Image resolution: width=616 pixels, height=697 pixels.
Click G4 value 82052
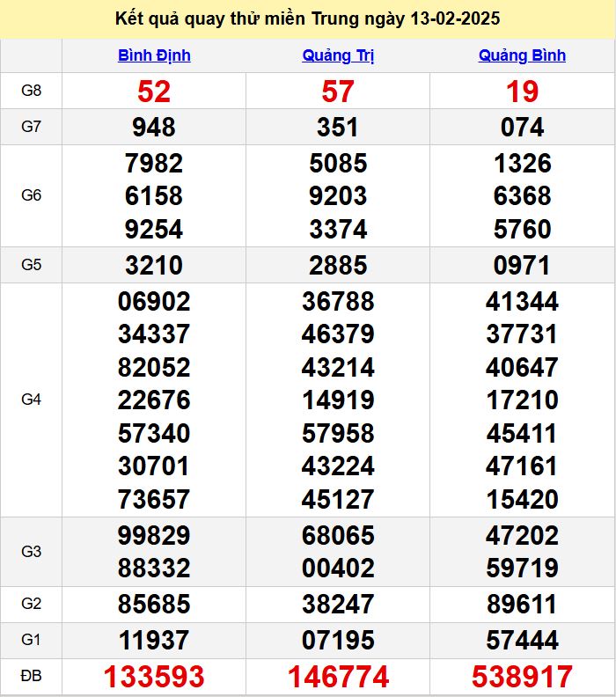[x=154, y=368]
